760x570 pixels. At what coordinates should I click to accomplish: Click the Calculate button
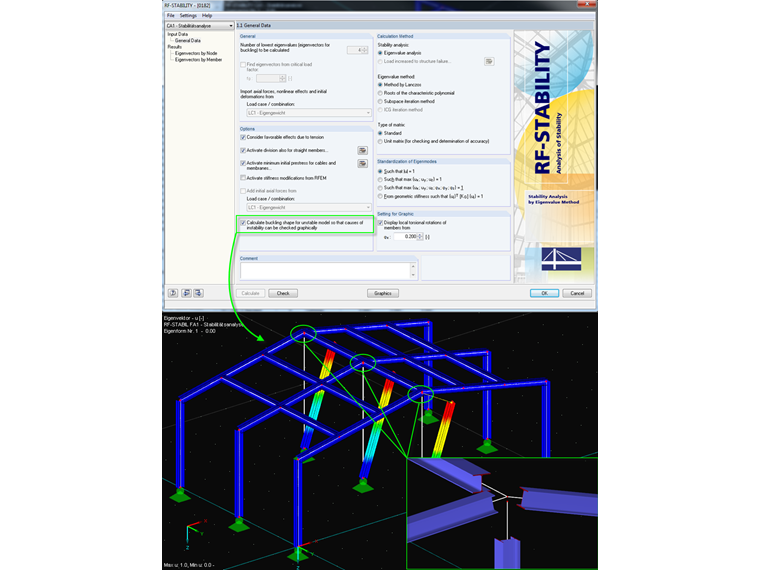tap(251, 293)
